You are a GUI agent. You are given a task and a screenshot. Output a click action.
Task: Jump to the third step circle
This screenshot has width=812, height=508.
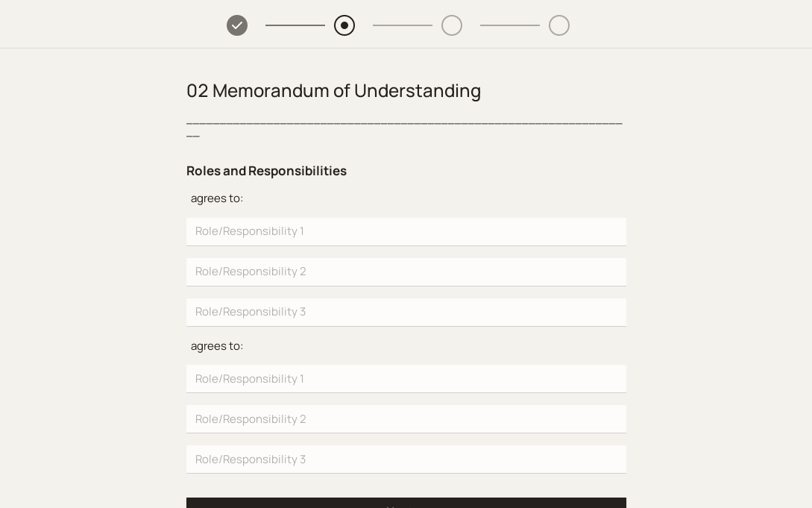[452, 25]
